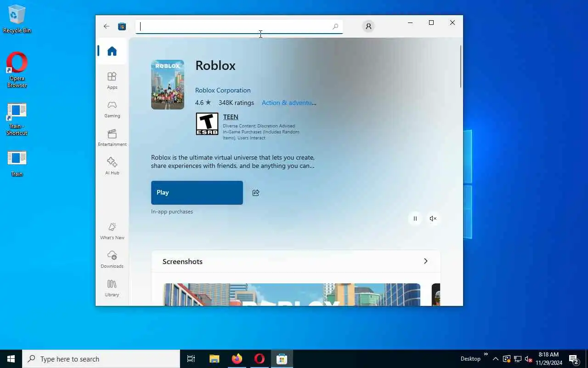Open the user account profile icon
The width and height of the screenshot is (588, 368).
(x=368, y=26)
